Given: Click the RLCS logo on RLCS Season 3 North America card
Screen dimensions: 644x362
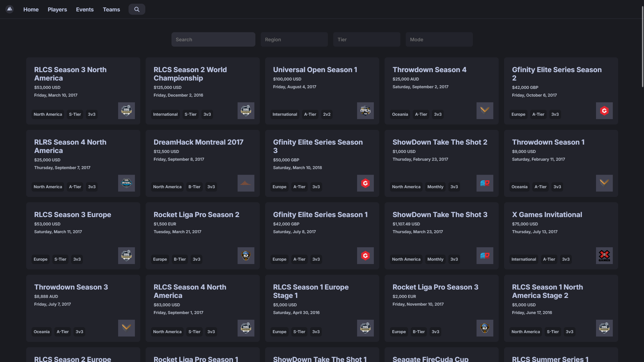Looking at the screenshot, I should [x=126, y=111].
